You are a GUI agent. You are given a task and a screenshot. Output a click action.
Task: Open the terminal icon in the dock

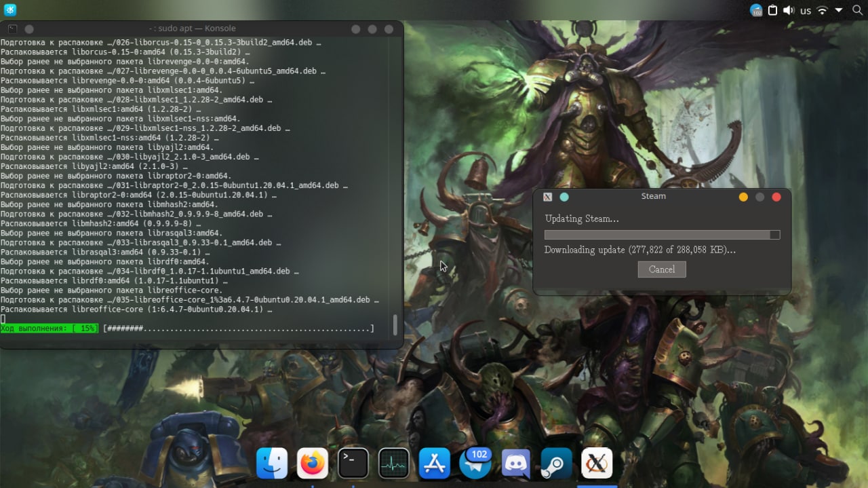point(353,464)
